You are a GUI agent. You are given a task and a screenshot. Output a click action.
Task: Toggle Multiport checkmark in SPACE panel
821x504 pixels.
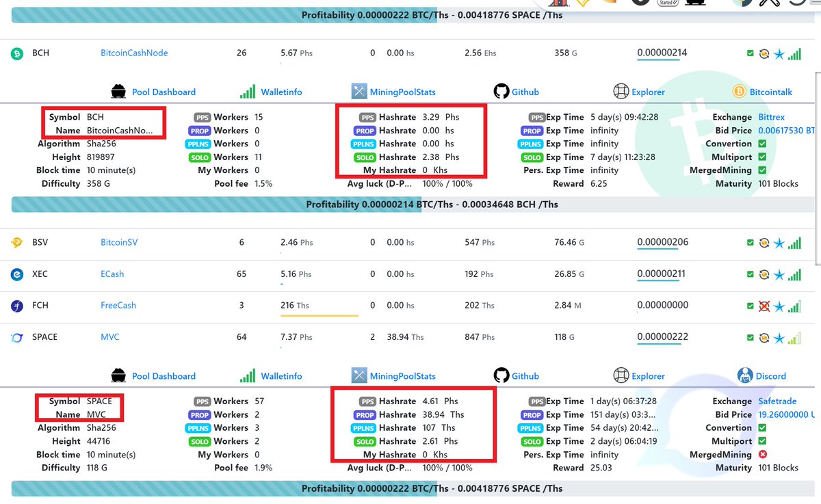coord(762,441)
